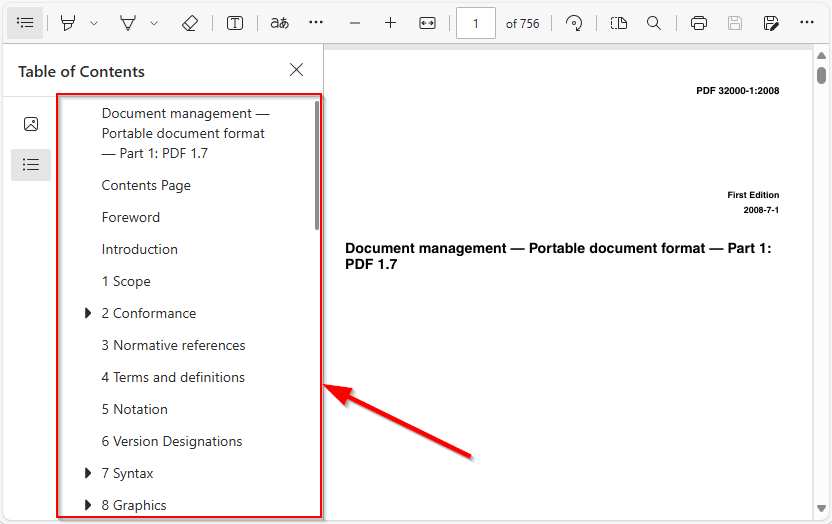Expand the 2 Conformance section

(89, 313)
